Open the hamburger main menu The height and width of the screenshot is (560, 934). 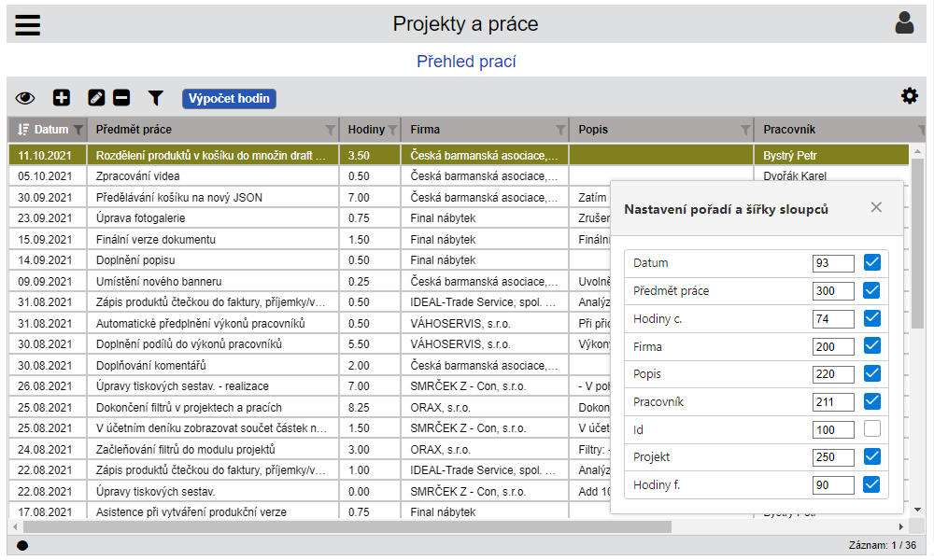28,24
